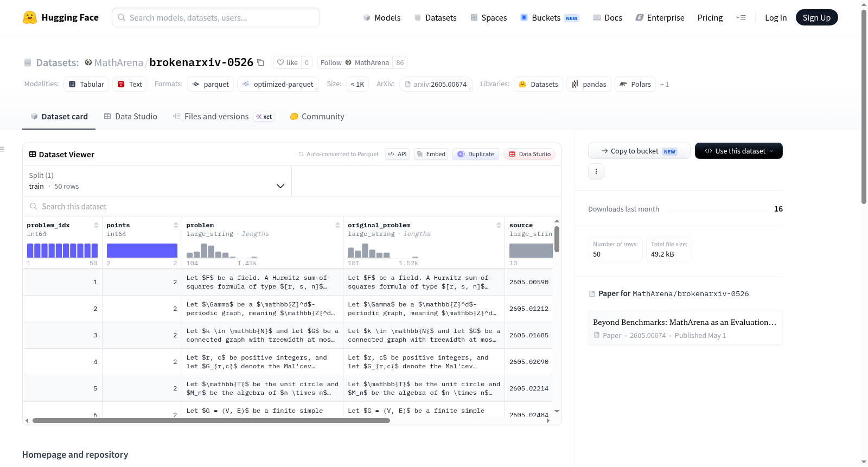Switch to the Community tab

pyautogui.click(x=317, y=116)
